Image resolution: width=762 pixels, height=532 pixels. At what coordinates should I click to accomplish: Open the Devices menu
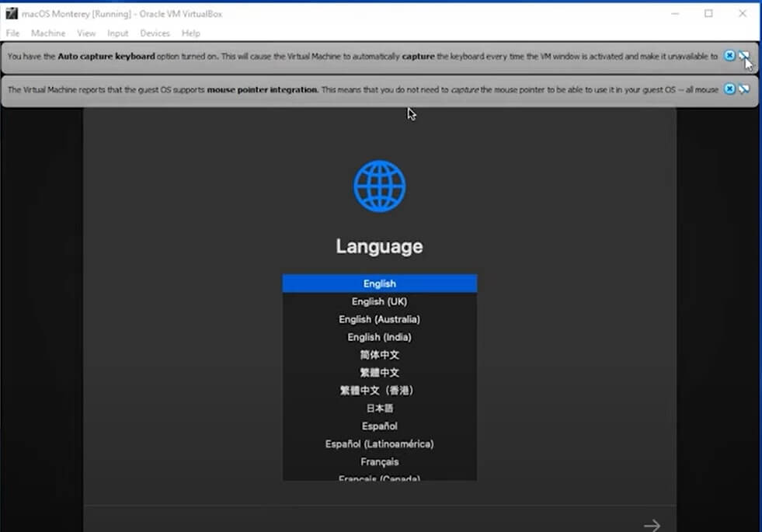[155, 33]
